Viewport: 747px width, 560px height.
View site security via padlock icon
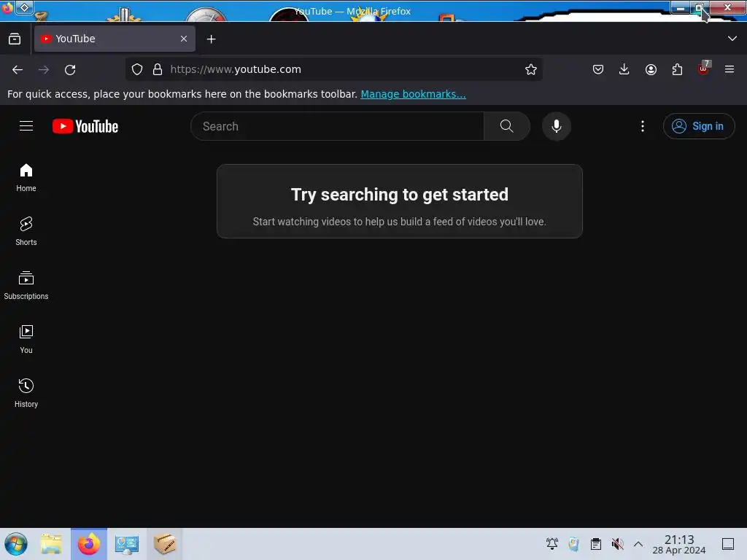[x=158, y=69]
